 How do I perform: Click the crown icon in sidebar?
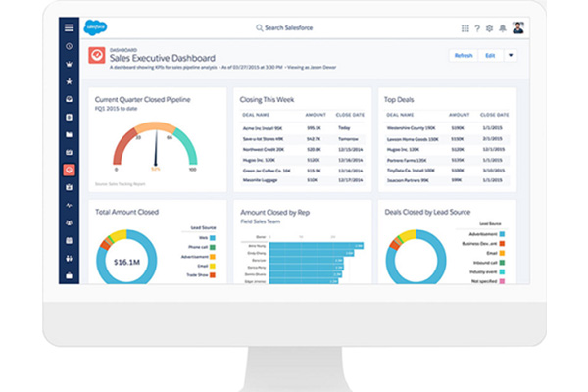click(x=69, y=64)
